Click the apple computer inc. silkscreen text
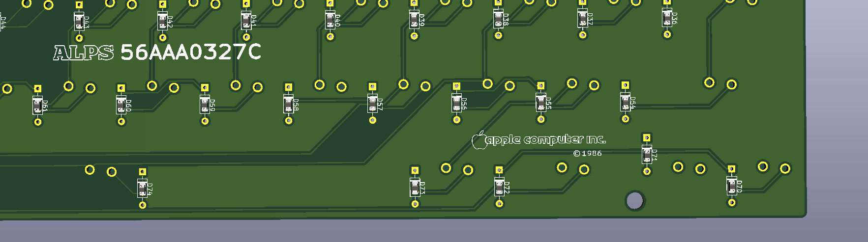 coord(545,139)
